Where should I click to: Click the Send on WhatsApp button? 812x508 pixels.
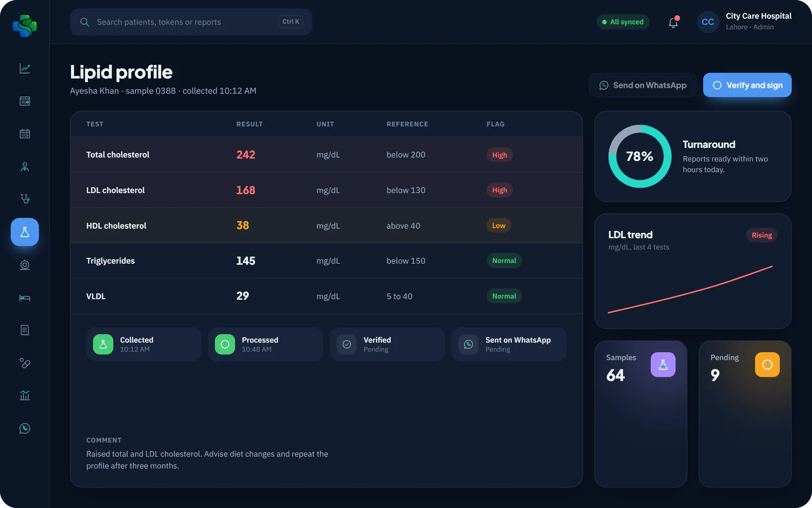(642, 85)
